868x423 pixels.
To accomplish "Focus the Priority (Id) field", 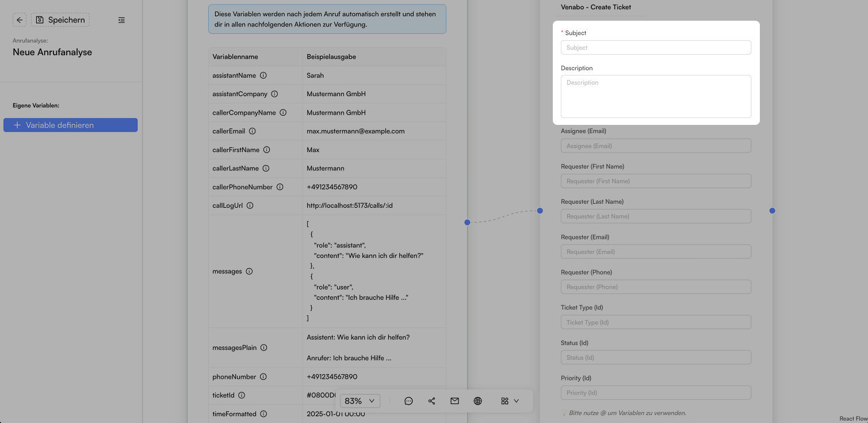I will coord(656,392).
